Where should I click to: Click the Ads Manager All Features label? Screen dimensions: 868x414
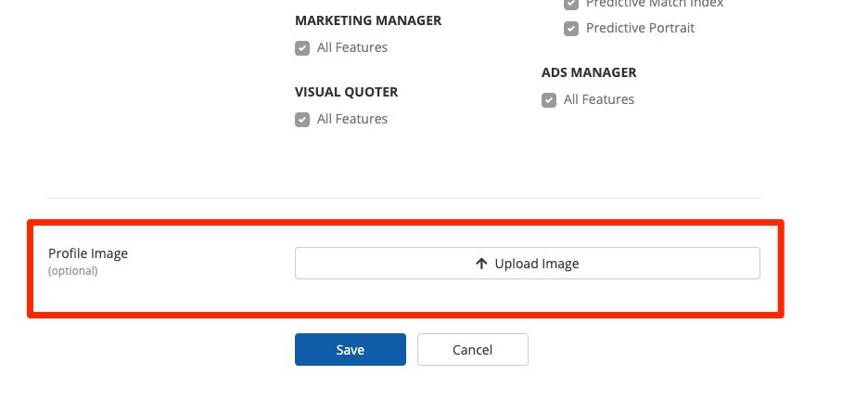598,99
